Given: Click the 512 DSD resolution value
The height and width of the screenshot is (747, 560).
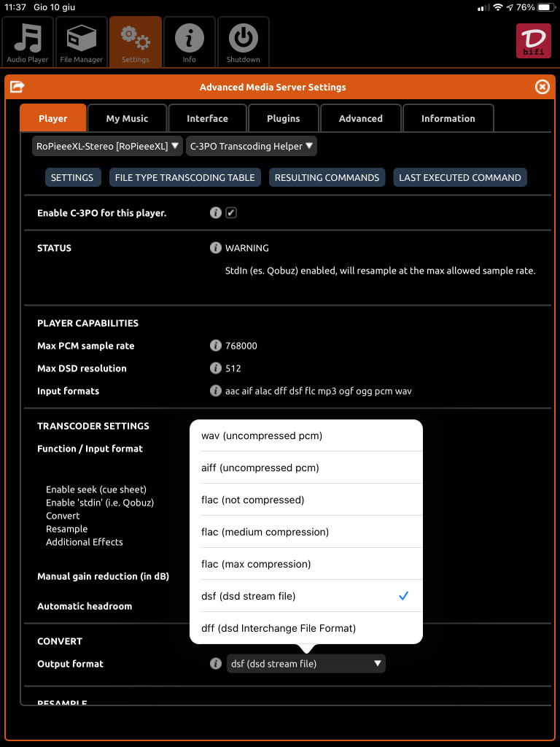Looking at the screenshot, I should click(x=233, y=368).
